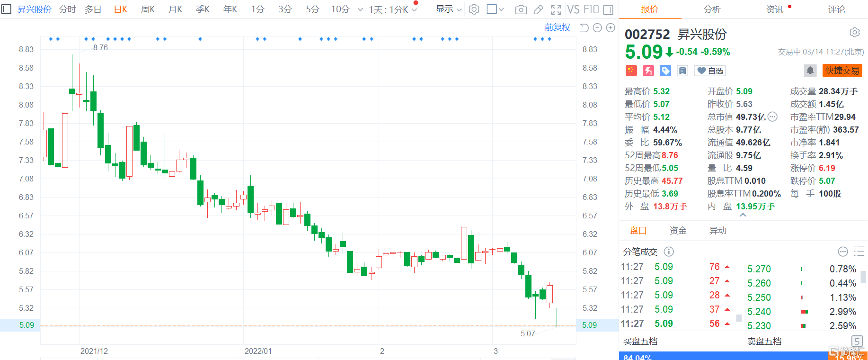Screen dimensions: 868x360
Task: Open chart settings gear in toolbar
Action: tap(474, 9)
